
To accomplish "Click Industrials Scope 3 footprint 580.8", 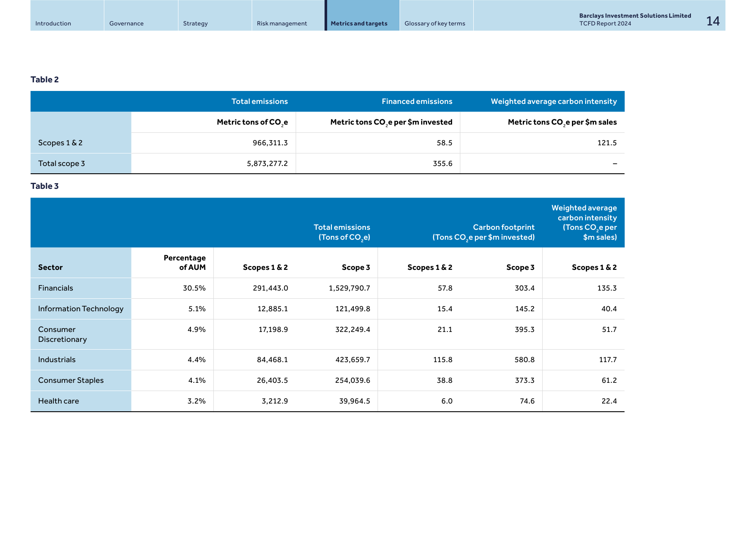I will (525, 360).
